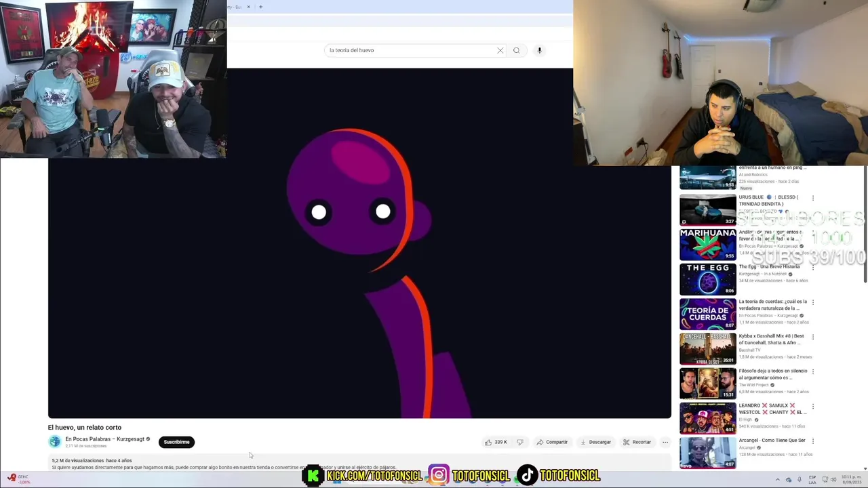This screenshot has width=868, height=488.
Task: Click 'The Egg - Una Breve Historia' title
Action: 769,267
